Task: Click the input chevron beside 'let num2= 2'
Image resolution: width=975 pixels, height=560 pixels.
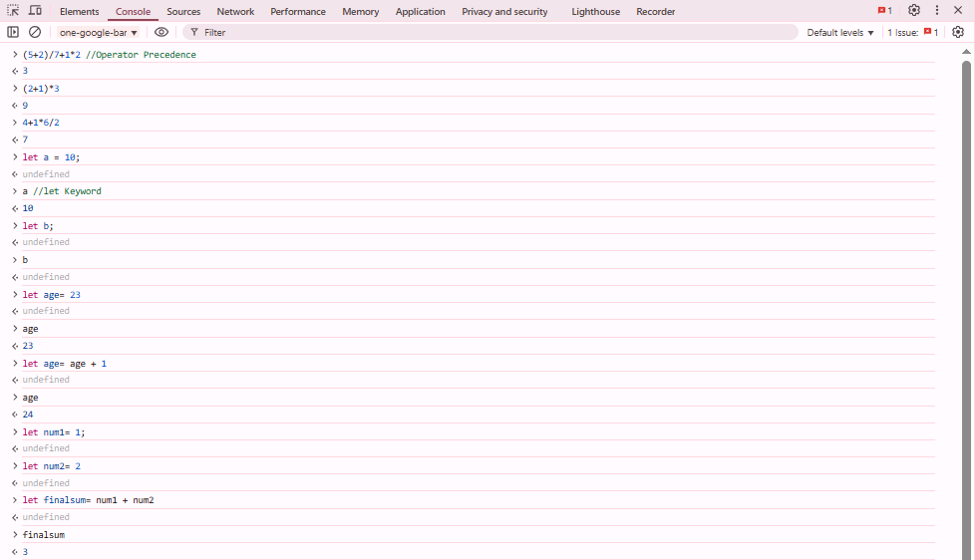Action: [15, 465]
